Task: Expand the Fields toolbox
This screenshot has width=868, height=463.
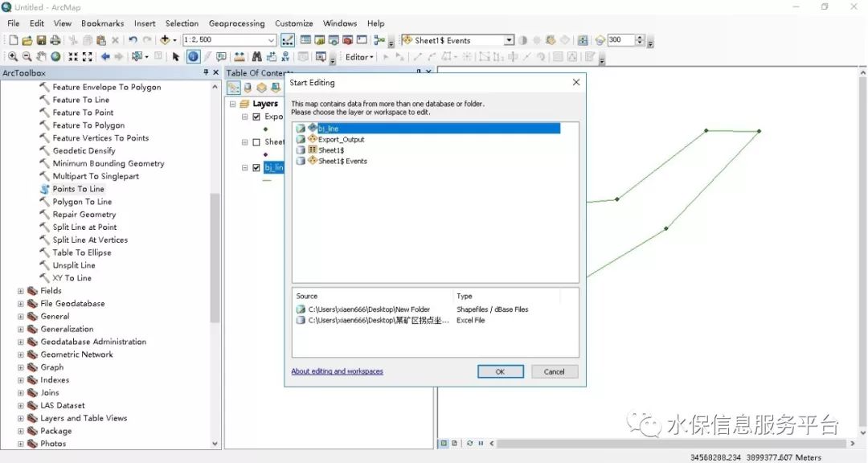Action: click(x=20, y=291)
